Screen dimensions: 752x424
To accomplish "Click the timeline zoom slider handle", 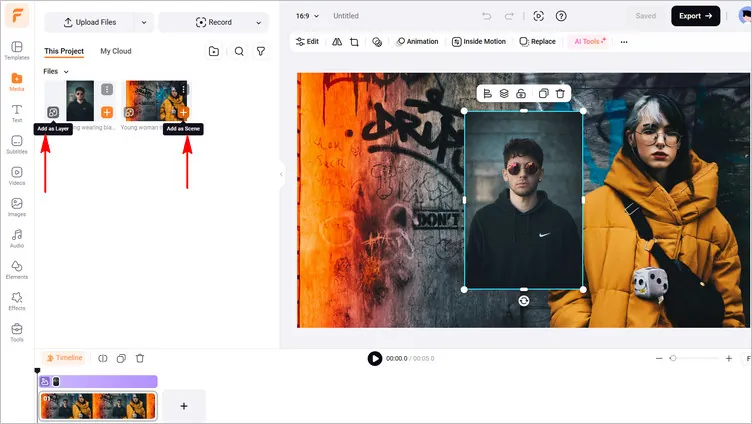I will point(673,358).
